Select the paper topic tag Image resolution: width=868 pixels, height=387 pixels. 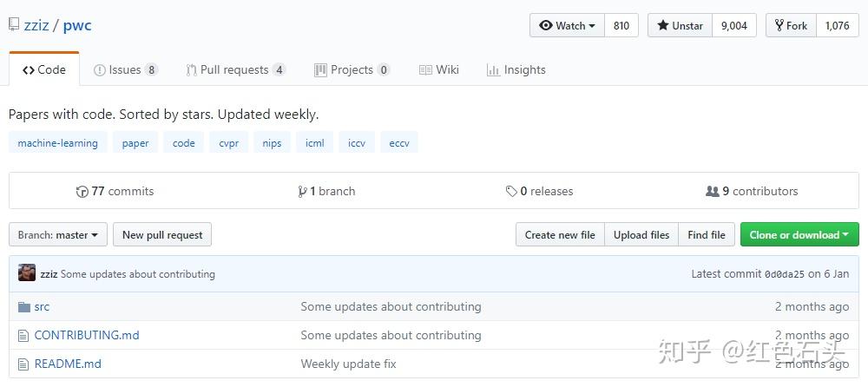135,143
